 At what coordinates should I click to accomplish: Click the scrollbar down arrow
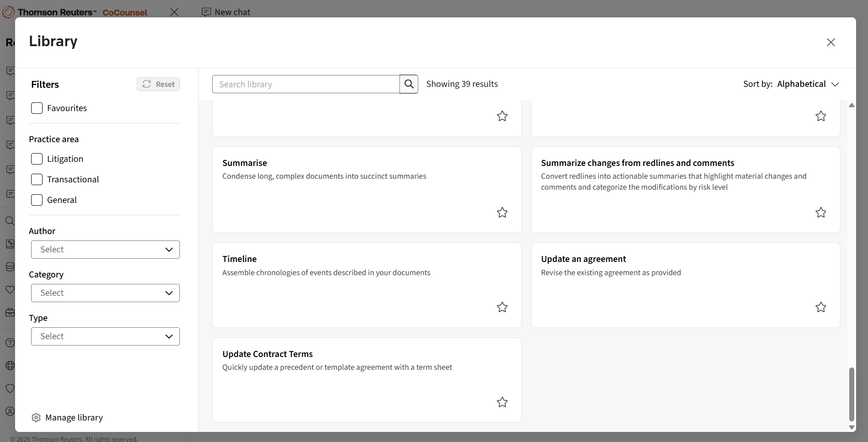851,427
